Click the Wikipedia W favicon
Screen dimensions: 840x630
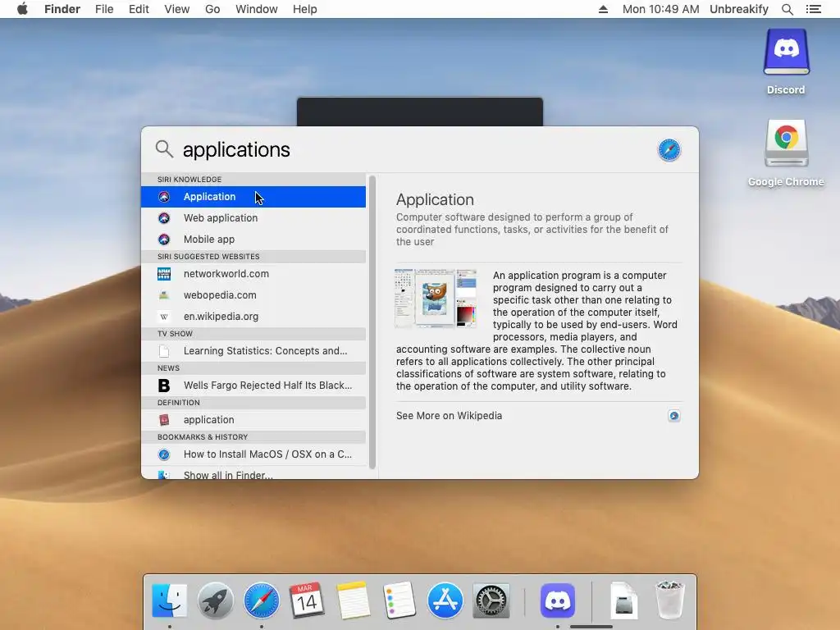[x=164, y=317]
